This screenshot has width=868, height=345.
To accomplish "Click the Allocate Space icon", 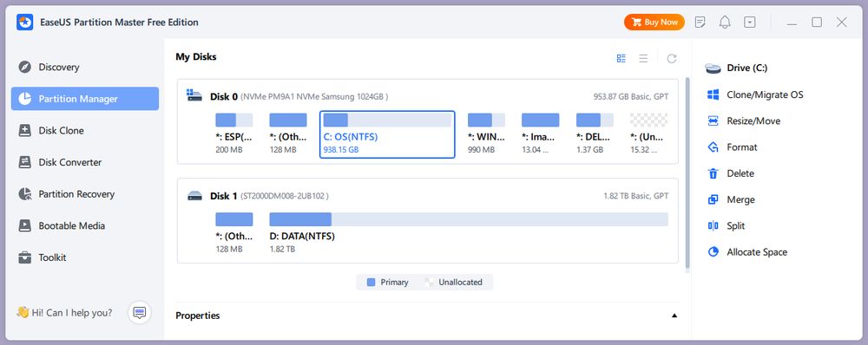I will click(713, 252).
